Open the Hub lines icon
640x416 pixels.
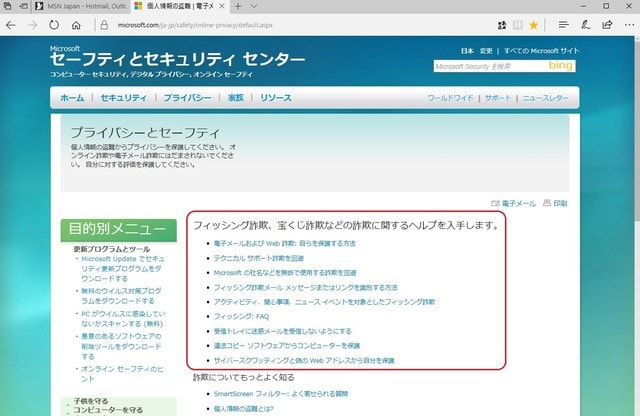click(564, 25)
